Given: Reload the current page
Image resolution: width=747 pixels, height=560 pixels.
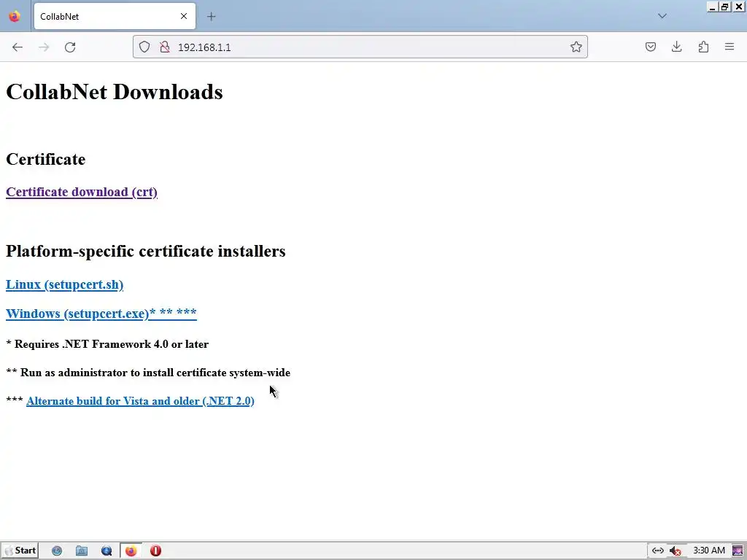Looking at the screenshot, I should coord(70,47).
